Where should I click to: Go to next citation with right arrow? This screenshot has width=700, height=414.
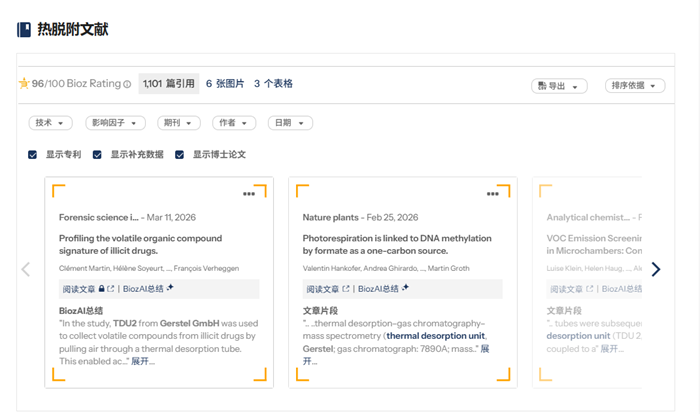656,269
